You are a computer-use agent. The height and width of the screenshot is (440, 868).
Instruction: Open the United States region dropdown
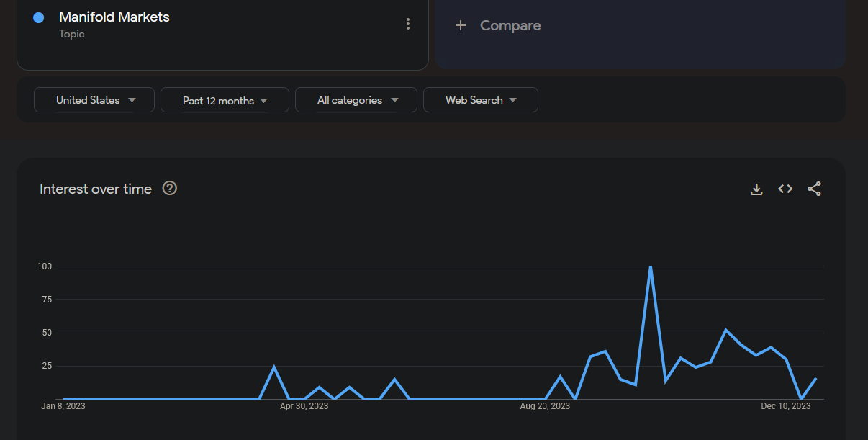click(x=94, y=100)
